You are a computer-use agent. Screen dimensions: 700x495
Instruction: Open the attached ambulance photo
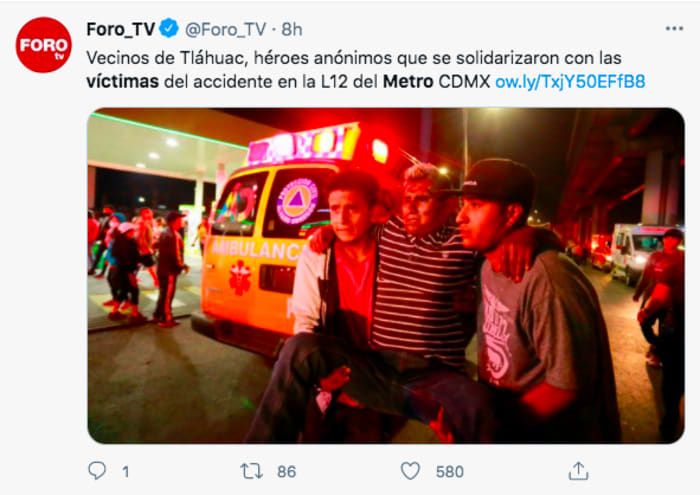[386, 275]
